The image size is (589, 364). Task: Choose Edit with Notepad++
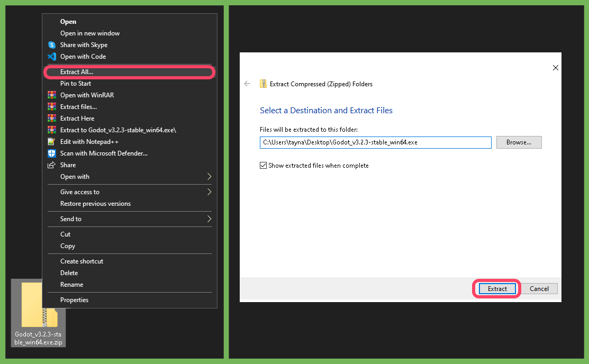130,142
